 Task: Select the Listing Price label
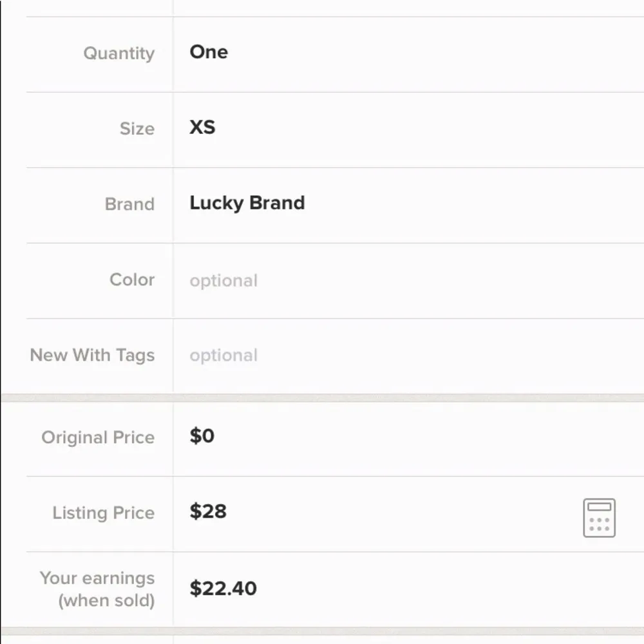click(103, 513)
